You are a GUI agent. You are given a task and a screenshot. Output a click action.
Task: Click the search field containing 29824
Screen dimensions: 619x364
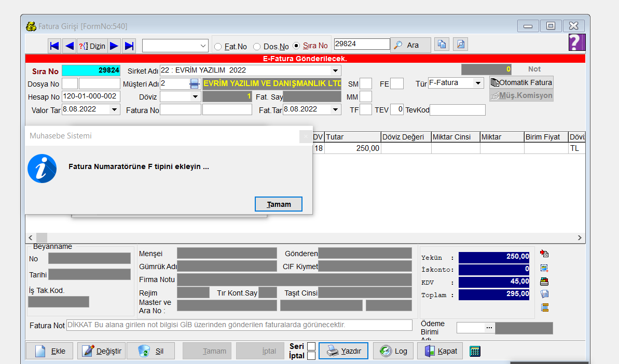[x=362, y=44]
